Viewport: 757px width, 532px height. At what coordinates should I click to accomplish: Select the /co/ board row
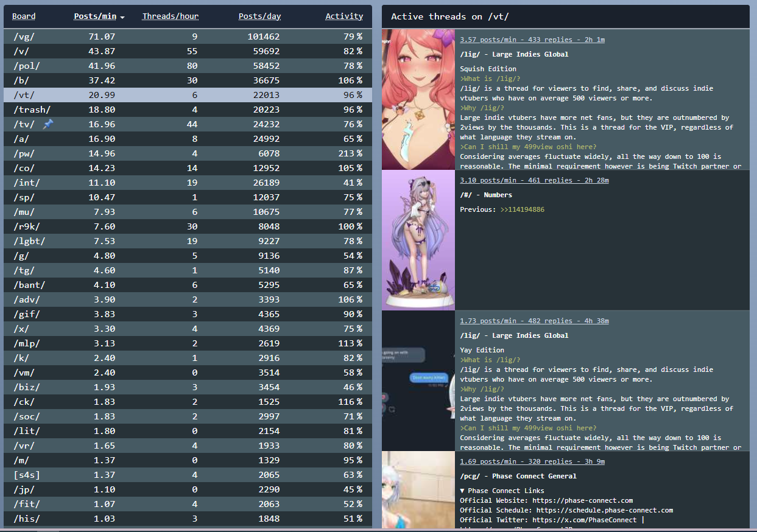188,168
